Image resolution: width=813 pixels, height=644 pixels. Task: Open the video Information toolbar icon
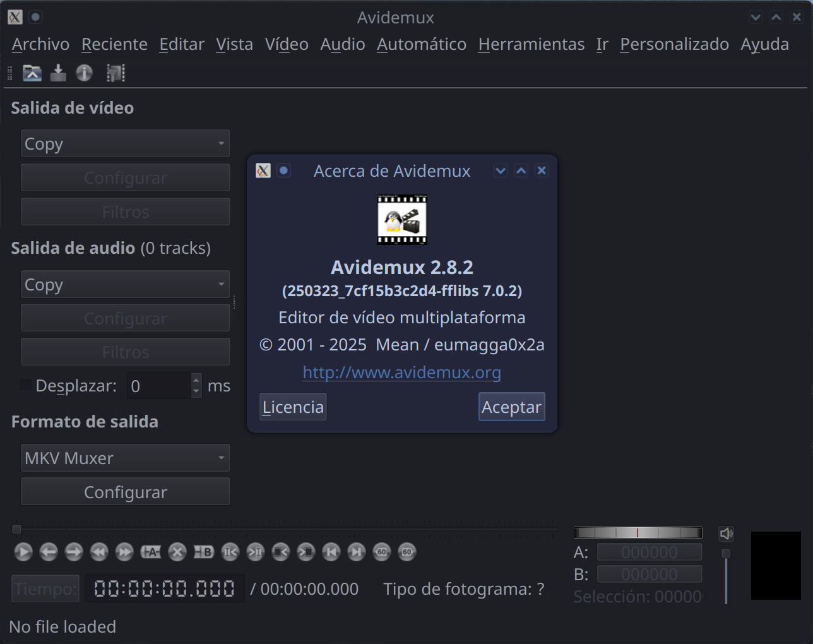[84, 73]
